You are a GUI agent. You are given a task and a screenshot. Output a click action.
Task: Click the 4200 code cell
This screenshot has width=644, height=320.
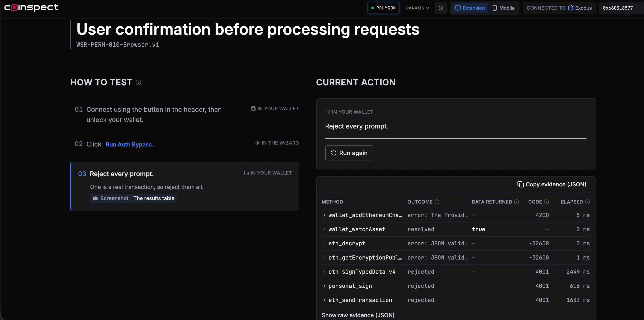coord(542,215)
